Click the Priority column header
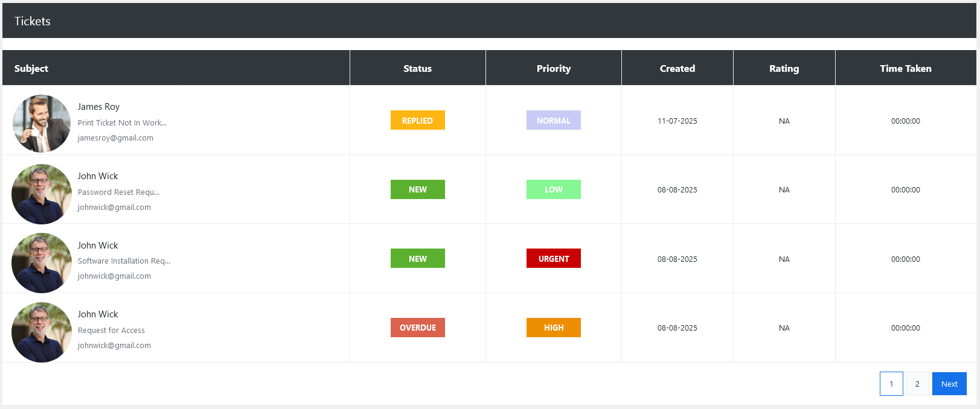 [553, 68]
